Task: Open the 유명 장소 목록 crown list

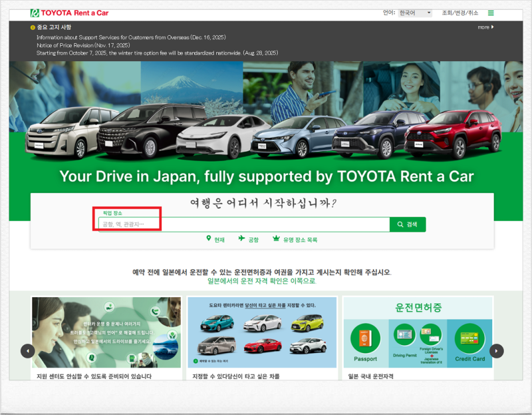Action: [295, 239]
